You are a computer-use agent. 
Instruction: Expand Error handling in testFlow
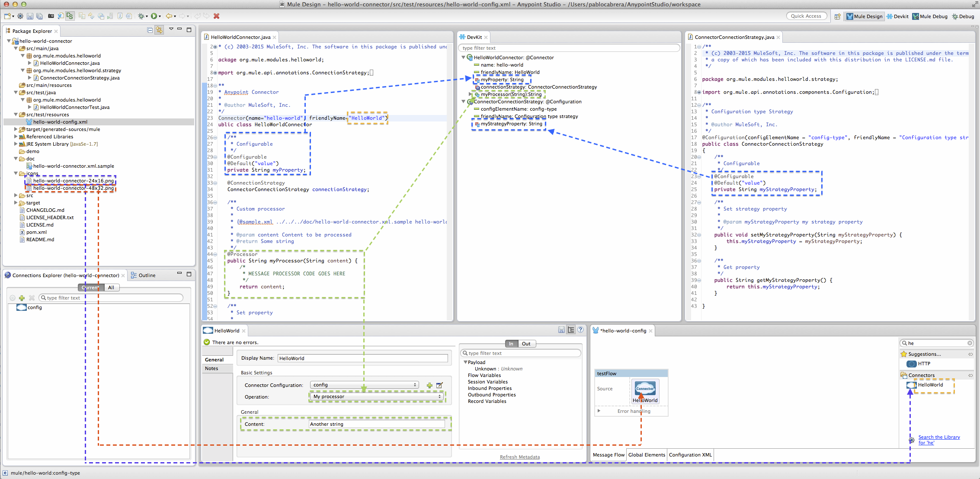599,411
